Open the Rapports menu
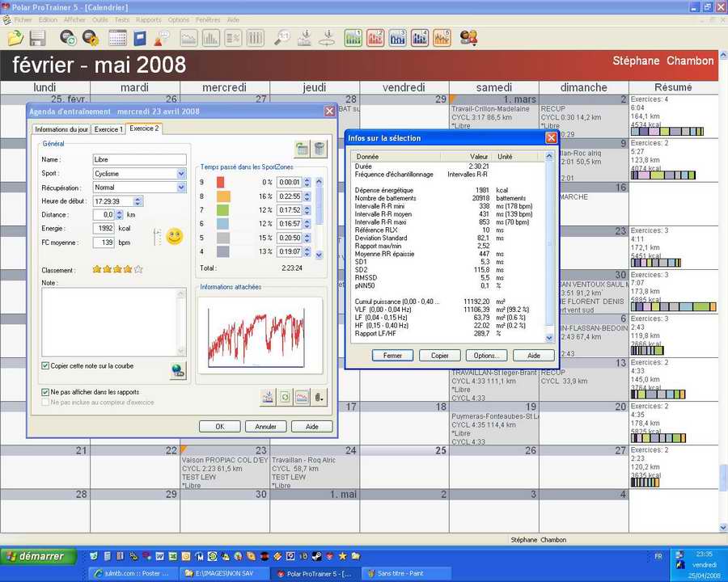The image size is (728, 582). (x=148, y=19)
